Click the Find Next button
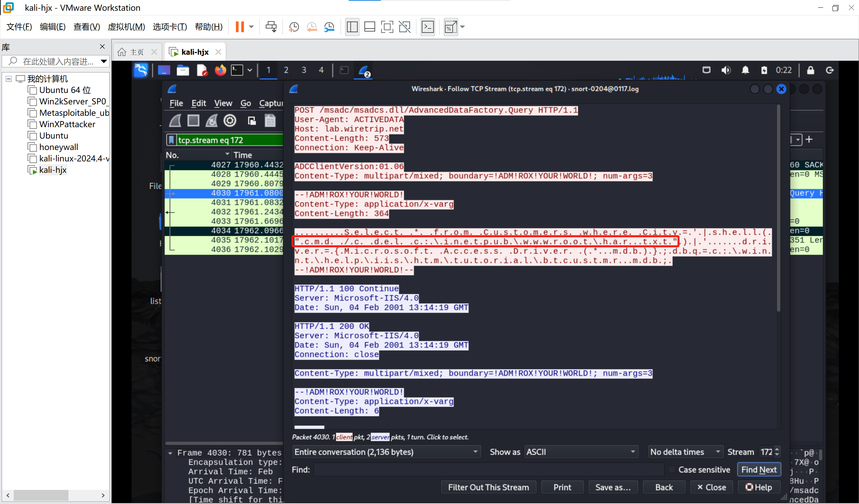This screenshot has height=504, width=859. click(x=759, y=469)
